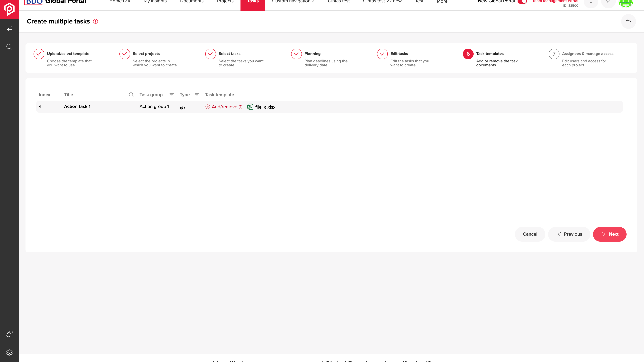Open settings gear in sidebar
This screenshot has height=362, width=644.
click(x=9, y=353)
